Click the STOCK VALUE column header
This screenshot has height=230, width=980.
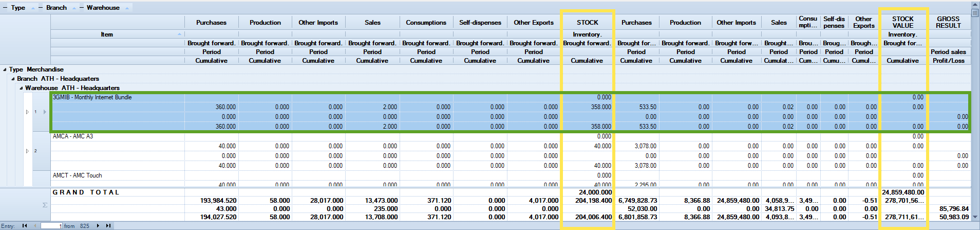(x=902, y=22)
